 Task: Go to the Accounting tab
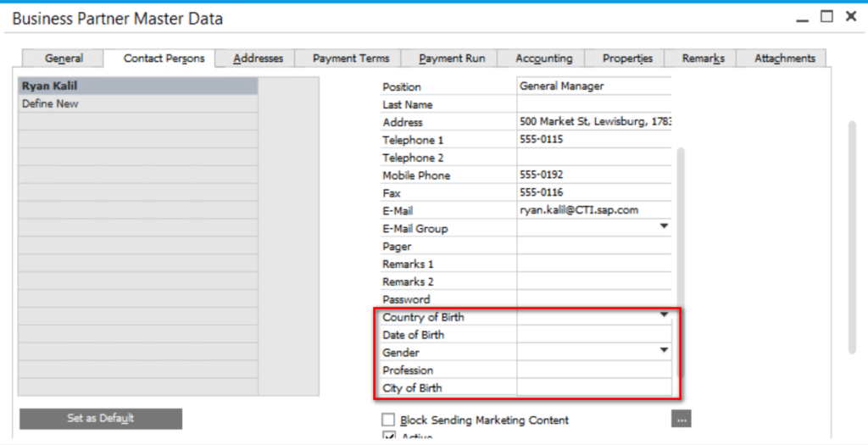tap(543, 58)
